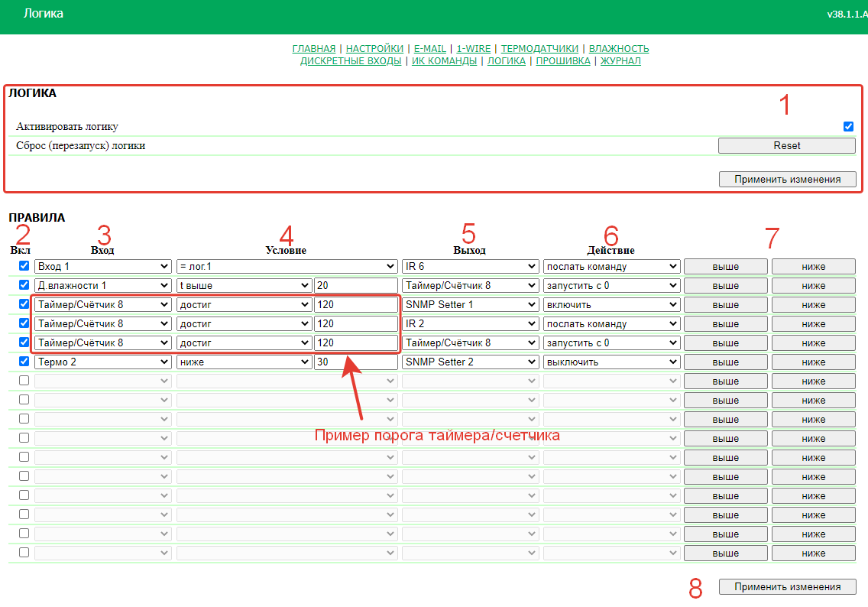Navigate to 'ТЕРМОДАТЧИКИ' page
The image size is (868, 607).
539,49
